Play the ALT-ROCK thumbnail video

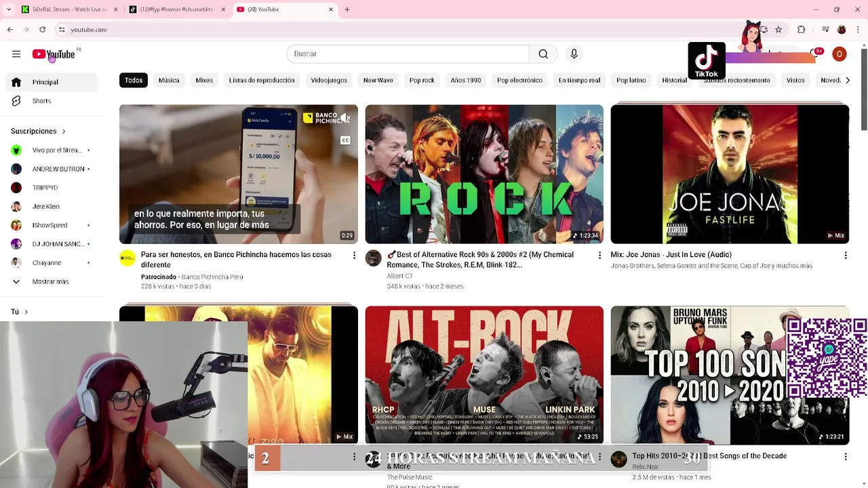pos(484,375)
